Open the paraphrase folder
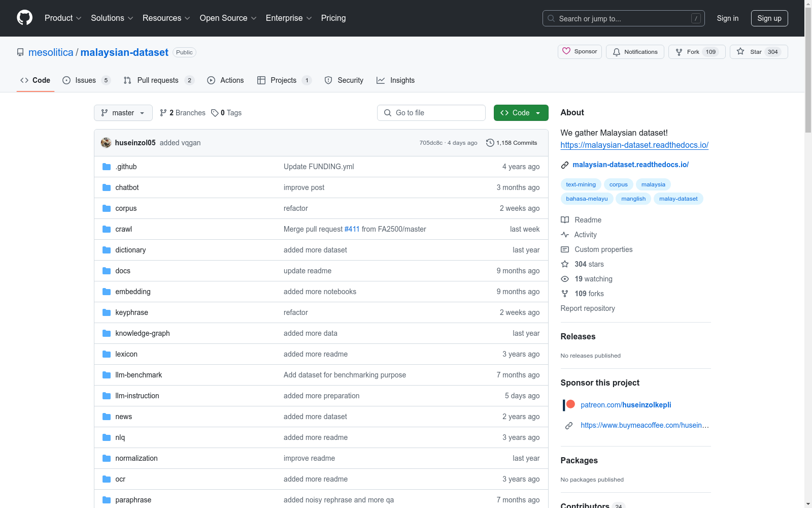Screen dimensions: 812x508 pos(133,500)
